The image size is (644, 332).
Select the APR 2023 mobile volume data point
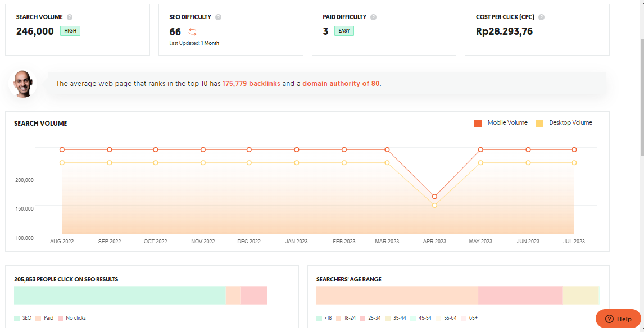point(434,197)
